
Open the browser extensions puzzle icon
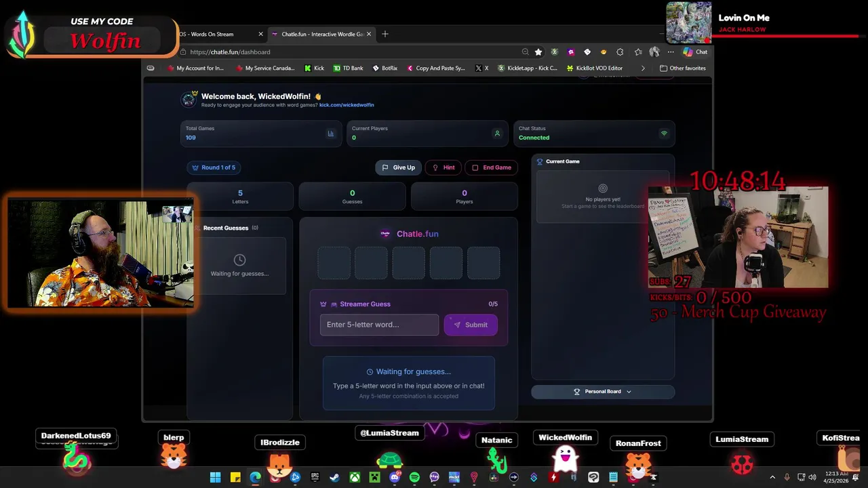pos(620,52)
